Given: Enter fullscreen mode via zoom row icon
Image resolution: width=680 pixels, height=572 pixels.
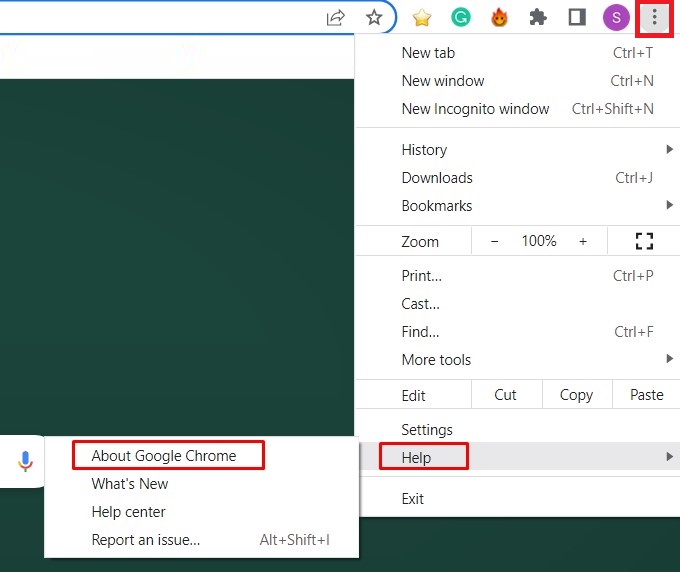Looking at the screenshot, I should (x=644, y=241).
